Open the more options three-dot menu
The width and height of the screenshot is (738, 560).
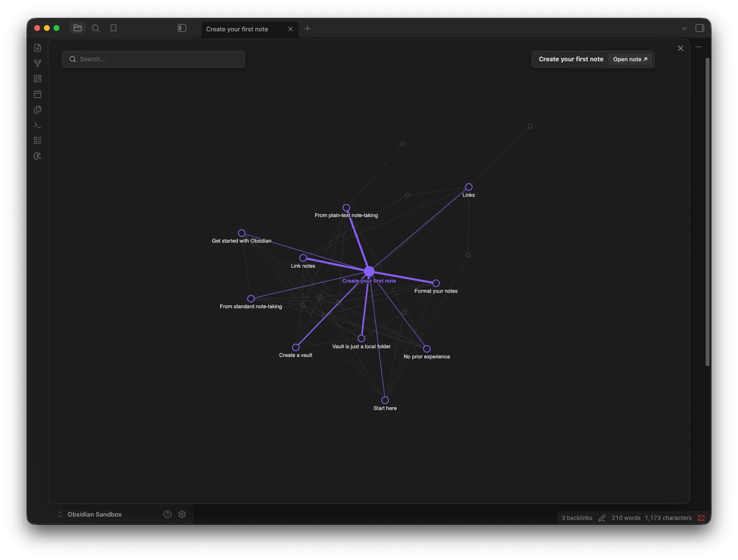click(x=698, y=47)
